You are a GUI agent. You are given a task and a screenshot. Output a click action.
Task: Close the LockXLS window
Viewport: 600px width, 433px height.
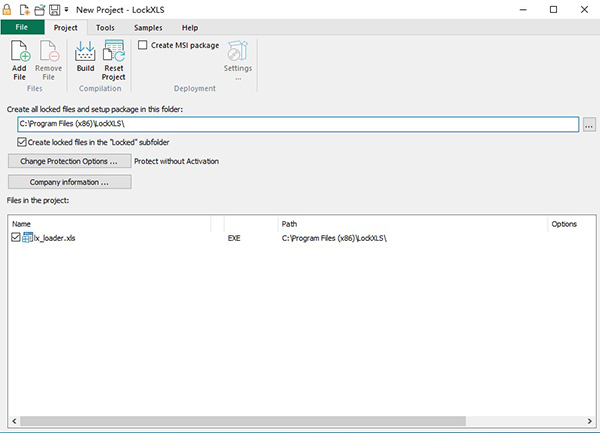[x=584, y=10]
